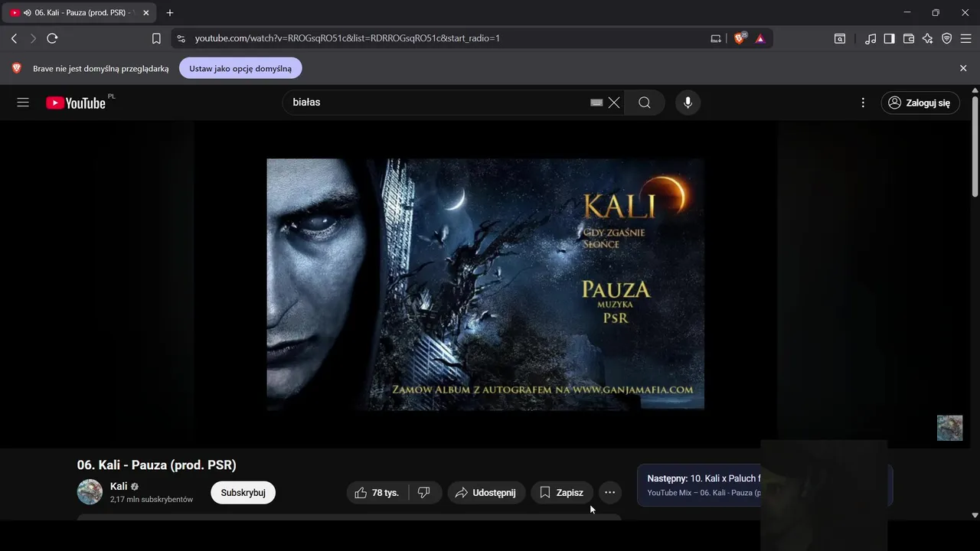Like the video with thumbs-up 78 tys.
980x551 pixels.
click(377, 493)
